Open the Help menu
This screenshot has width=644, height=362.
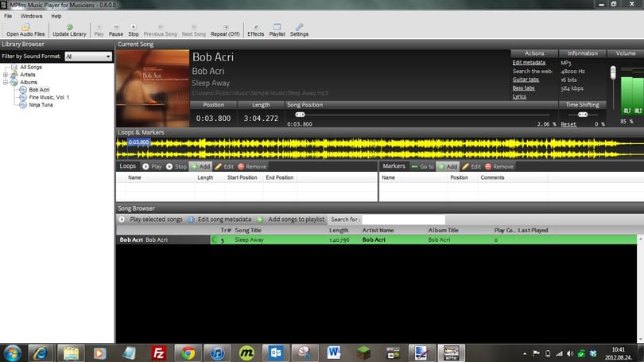coord(56,16)
